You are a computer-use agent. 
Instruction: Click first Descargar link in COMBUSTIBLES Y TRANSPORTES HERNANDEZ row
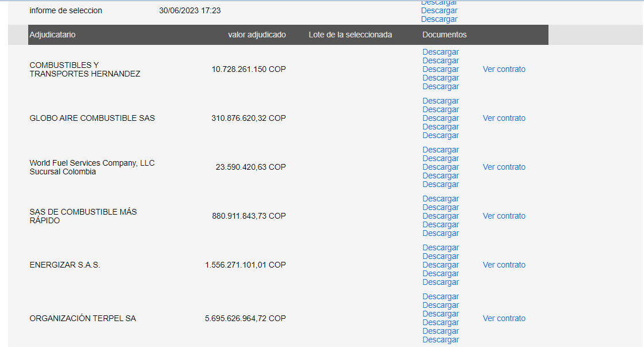pos(440,52)
